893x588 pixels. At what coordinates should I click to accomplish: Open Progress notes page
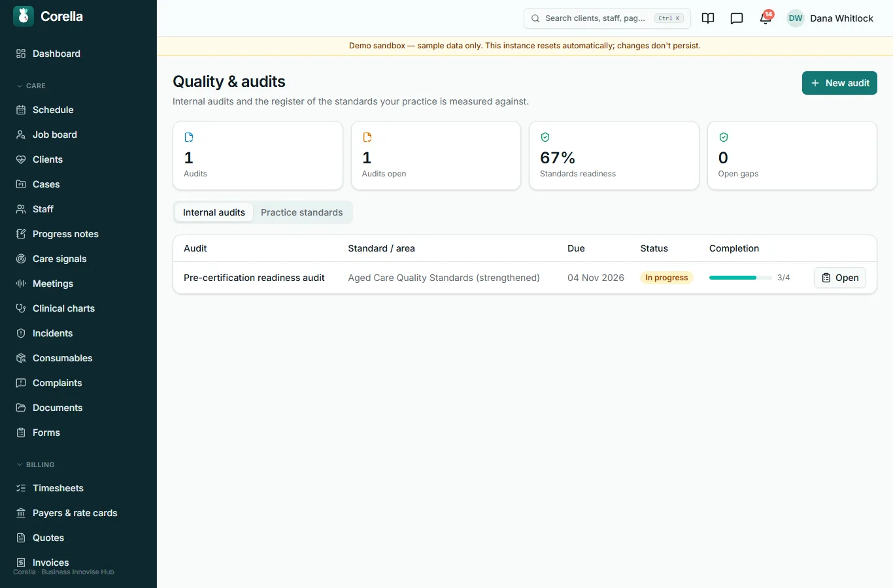pos(78,234)
